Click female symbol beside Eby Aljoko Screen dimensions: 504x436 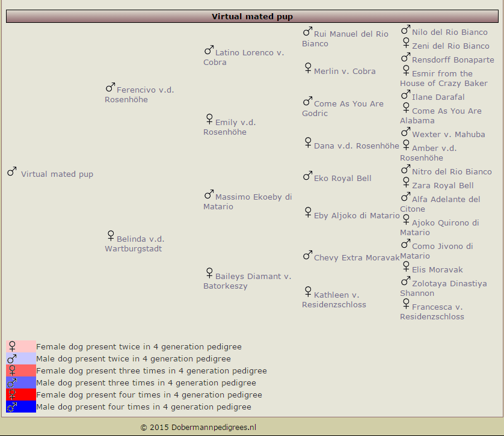pyautogui.click(x=308, y=212)
